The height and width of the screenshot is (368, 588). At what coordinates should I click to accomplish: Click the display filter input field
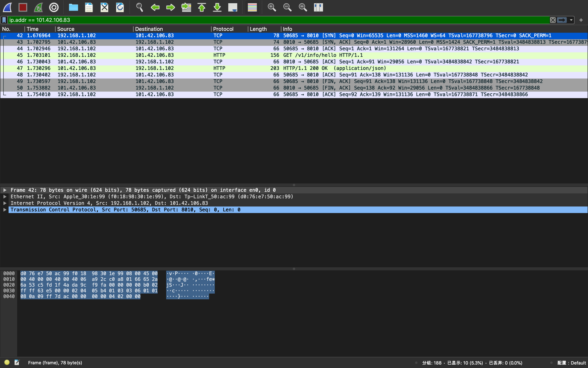(278, 20)
